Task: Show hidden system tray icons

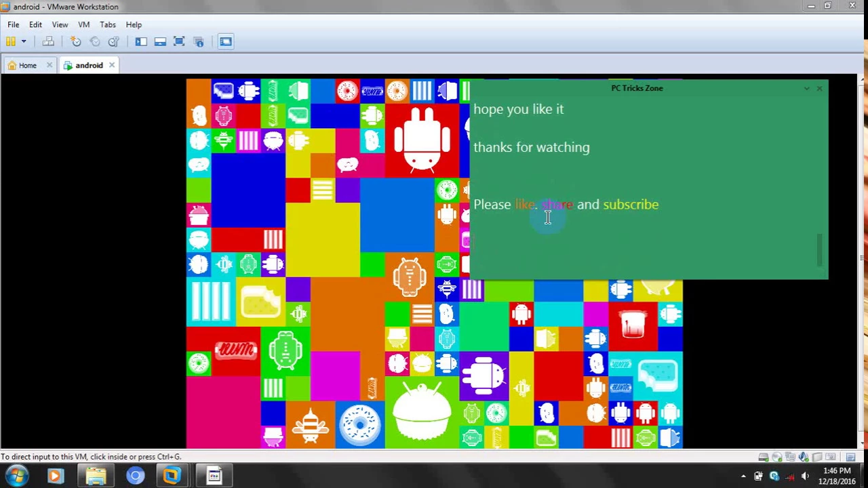Action: click(x=743, y=476)
